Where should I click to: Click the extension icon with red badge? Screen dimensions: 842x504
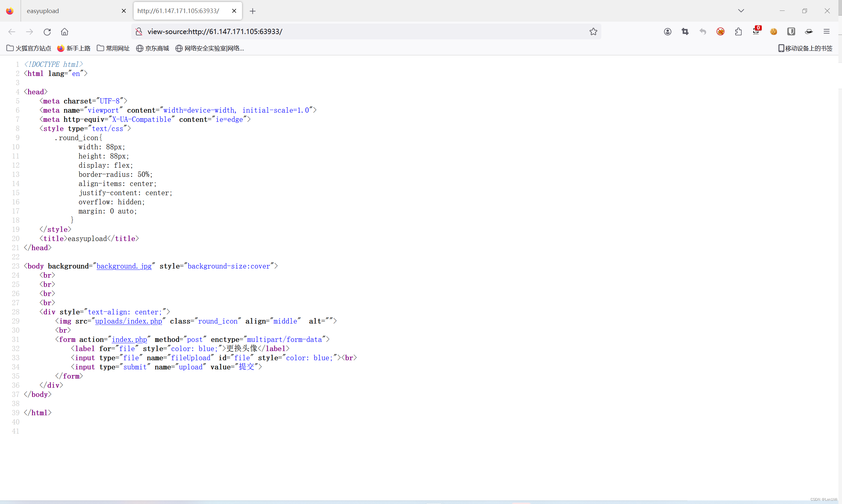756,31
